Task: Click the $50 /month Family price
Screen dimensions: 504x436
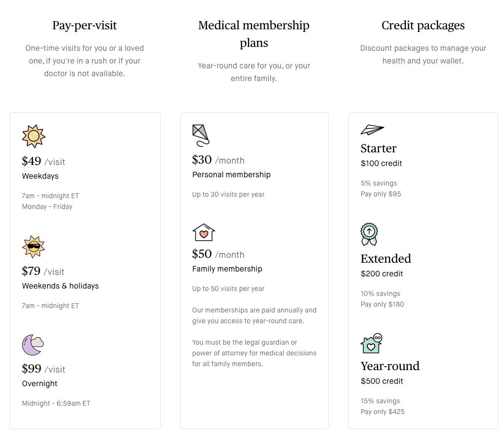Action: pos(218,254)
